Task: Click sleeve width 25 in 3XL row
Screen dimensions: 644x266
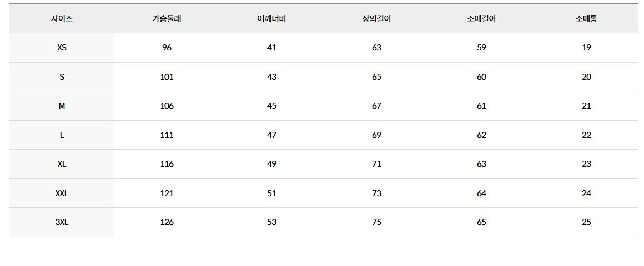Action: (586, 222)
